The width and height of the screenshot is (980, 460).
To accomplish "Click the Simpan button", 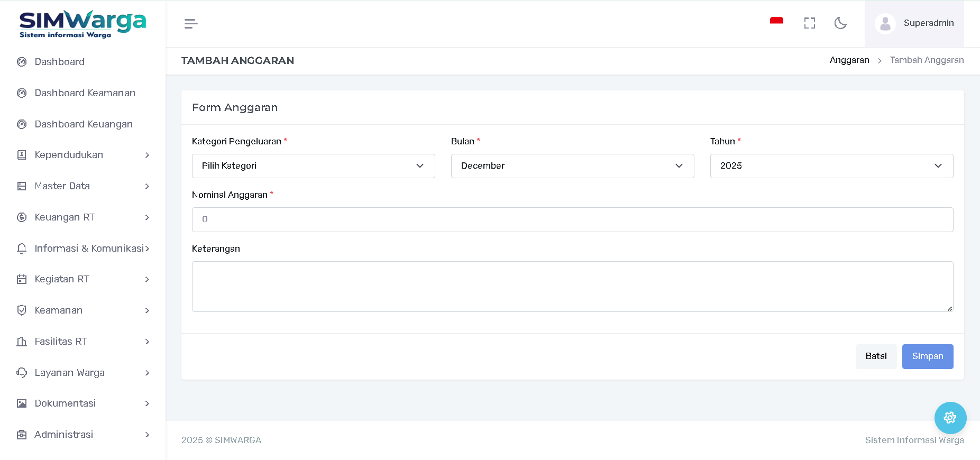I will [x=927, y=356].
